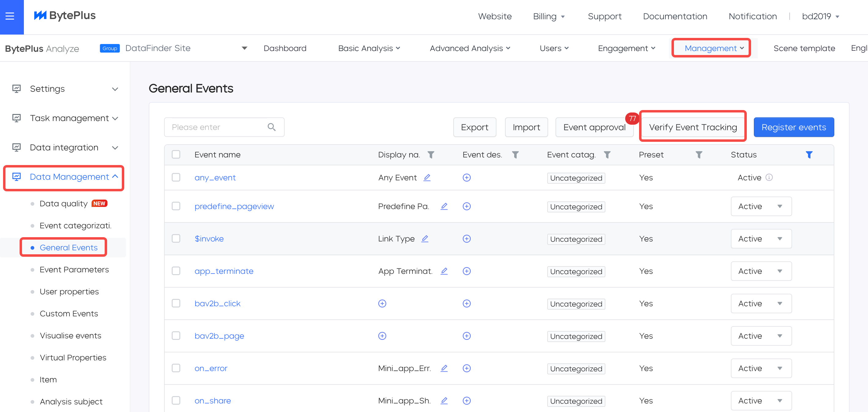868x412 pixels.
Task: Open the Basic Analysis menu
Action: click(x=369, y=48)
